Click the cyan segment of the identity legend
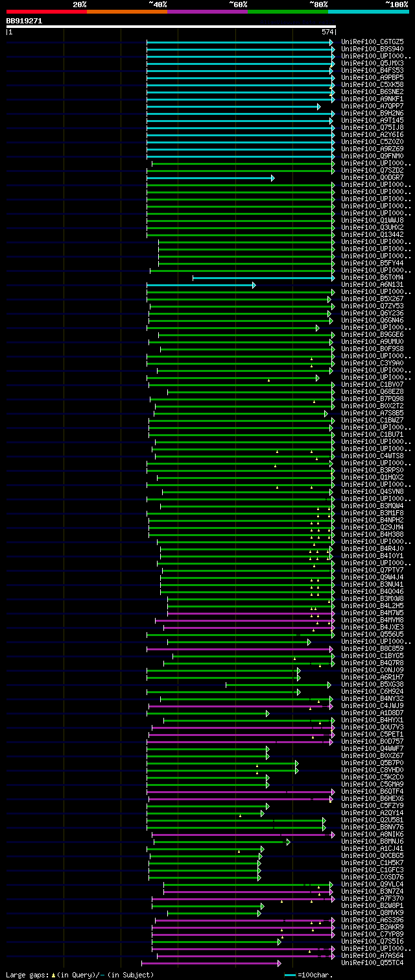This screenshot has width=415, height=980. [368, 12]
